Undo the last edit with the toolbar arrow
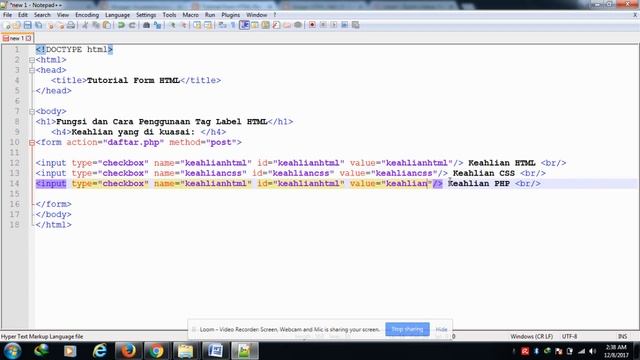 121,25
